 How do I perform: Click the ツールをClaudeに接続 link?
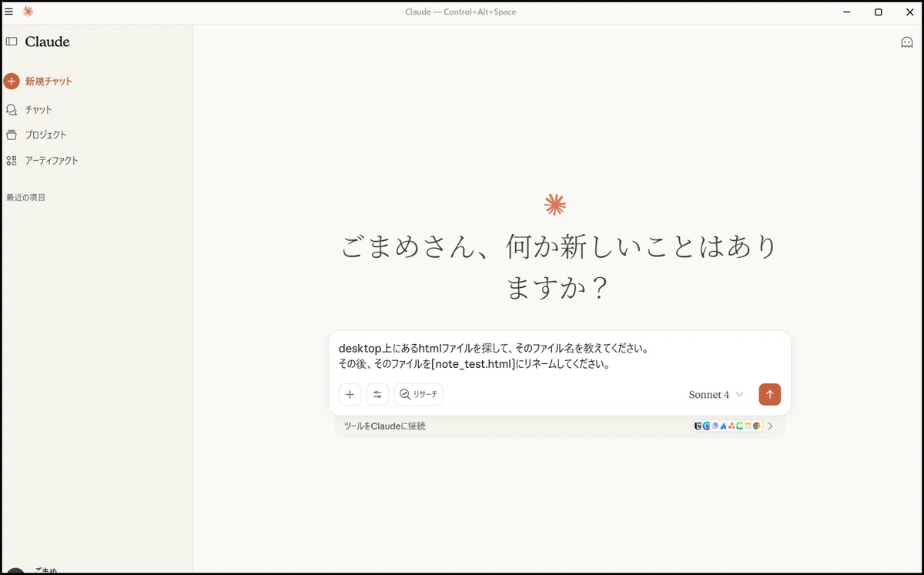coord(385,426)
